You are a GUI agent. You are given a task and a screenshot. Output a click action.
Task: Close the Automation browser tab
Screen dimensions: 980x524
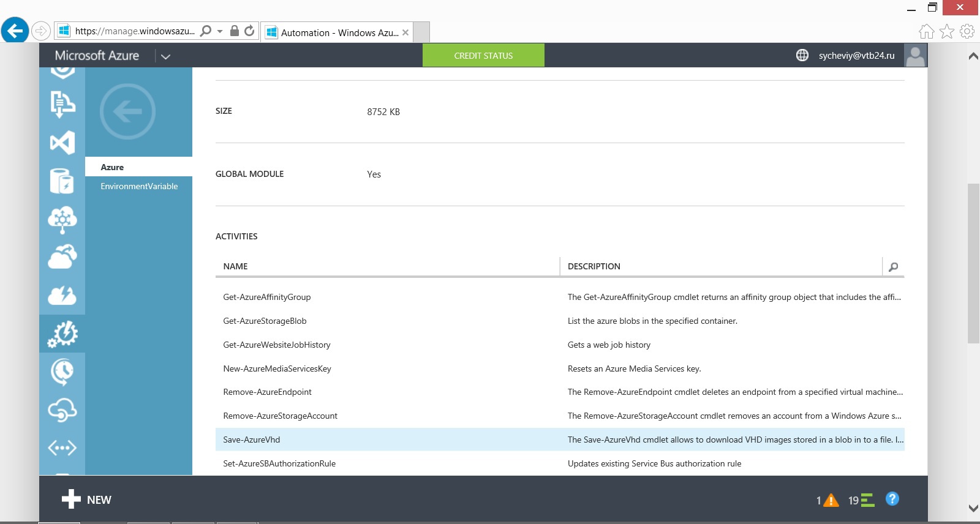(405, 32)
